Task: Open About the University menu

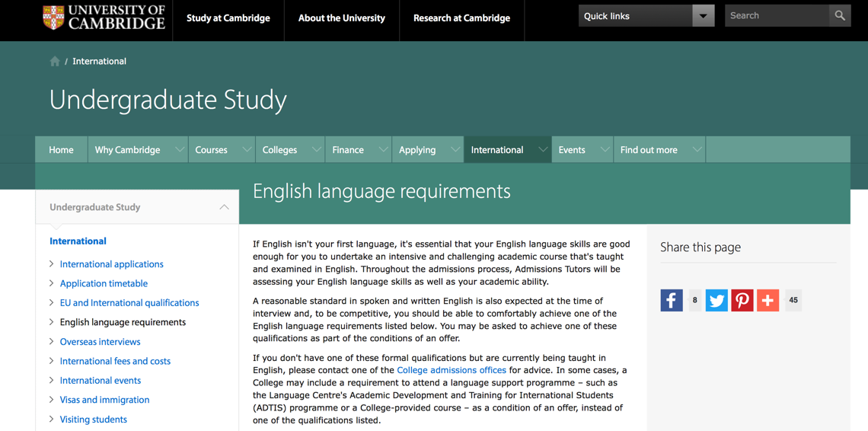Action: 342,18
